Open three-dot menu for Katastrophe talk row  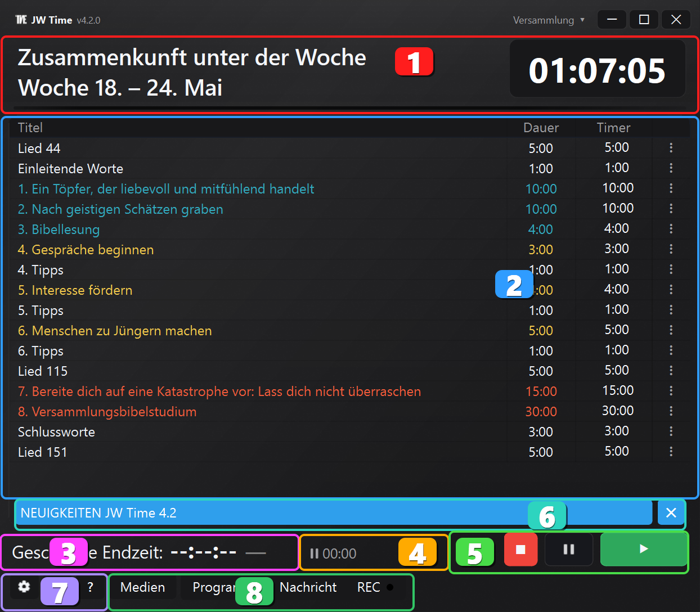pos(671,391)
